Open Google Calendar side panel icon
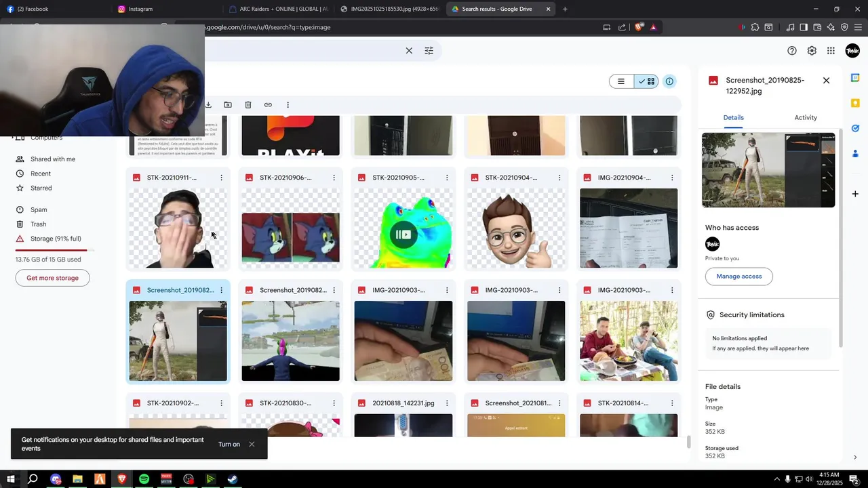The image size is (868, 488). coord(855,78)
